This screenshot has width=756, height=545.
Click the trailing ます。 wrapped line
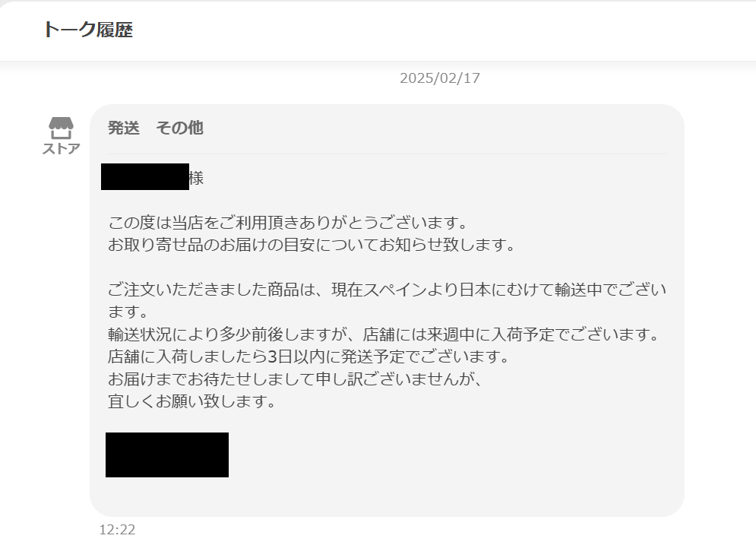coord(128,312)
